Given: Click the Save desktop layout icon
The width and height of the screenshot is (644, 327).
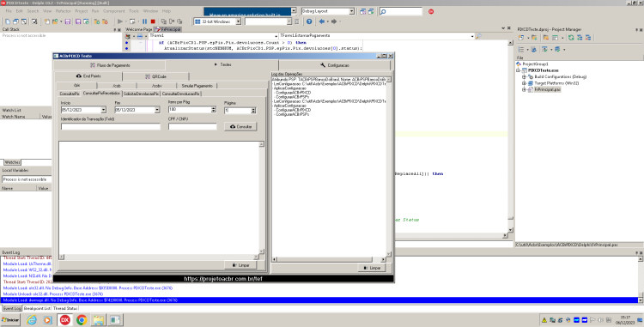Looking at the screenshot, I should (362, 11).
